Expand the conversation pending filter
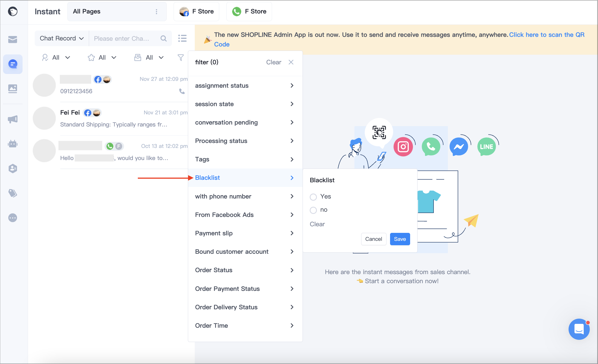Viewport: 598px width, 364px height. tap(245, 122)
